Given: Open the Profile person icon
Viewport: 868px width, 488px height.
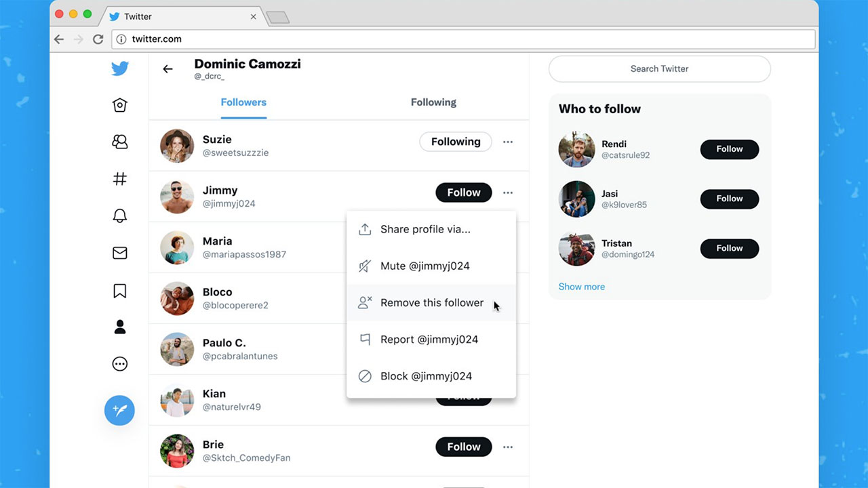Looking at the screenshot, I should 120,327.
